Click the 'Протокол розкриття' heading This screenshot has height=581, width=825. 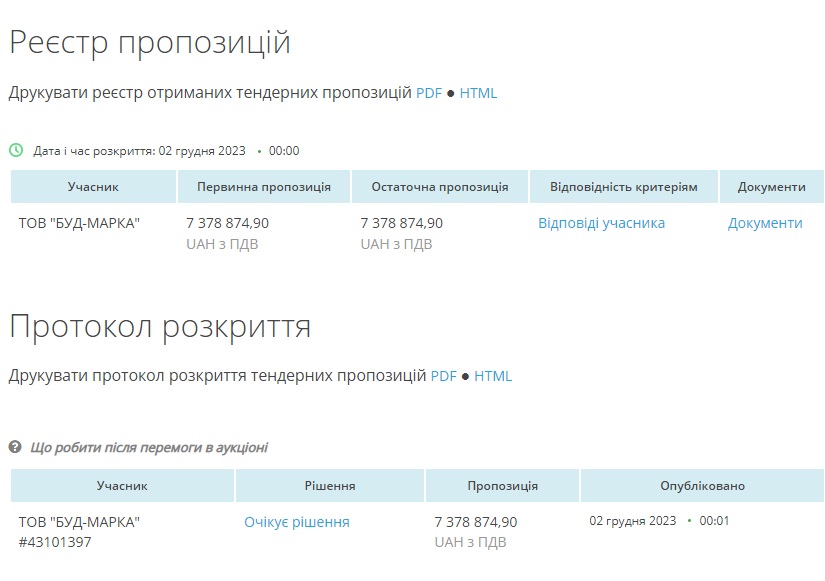click(160, 326)
